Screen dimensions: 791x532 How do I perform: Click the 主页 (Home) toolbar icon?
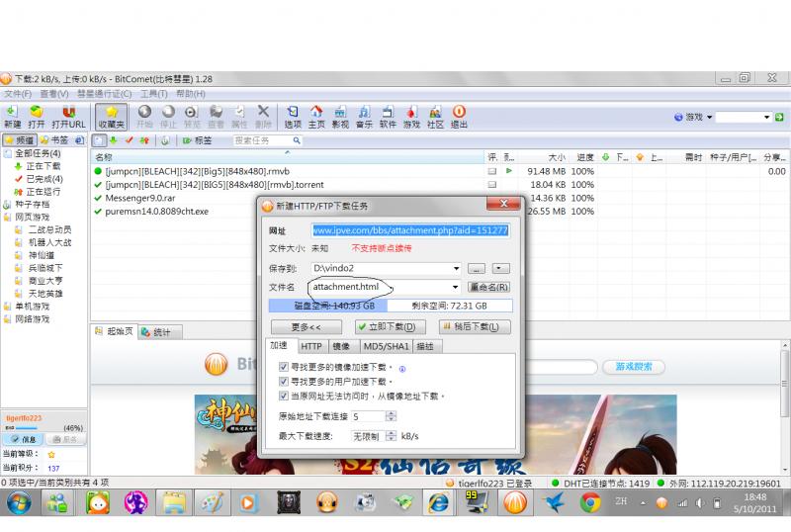pyautogui.click(x=316, y=117)
